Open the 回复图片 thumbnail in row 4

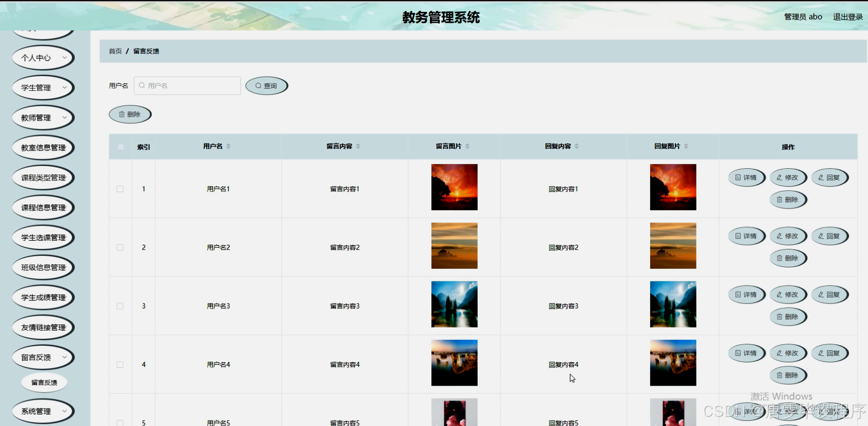pos(673,363)
